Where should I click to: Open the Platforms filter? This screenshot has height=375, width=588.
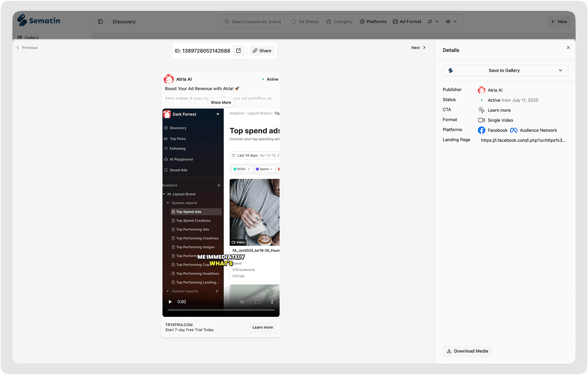[x=373, y=22]
